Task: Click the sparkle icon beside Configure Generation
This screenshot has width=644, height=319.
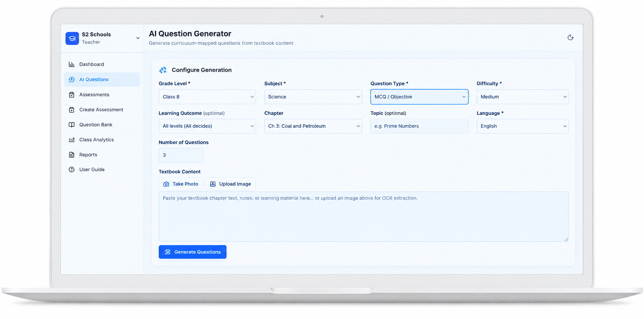Action: click(x=163, y=70)
